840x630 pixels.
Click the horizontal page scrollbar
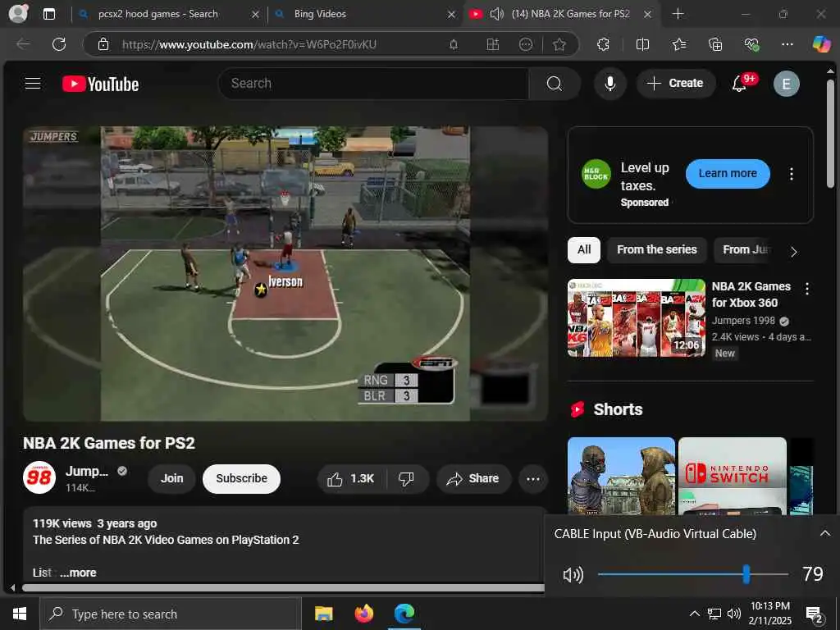[x=283, y=587]
